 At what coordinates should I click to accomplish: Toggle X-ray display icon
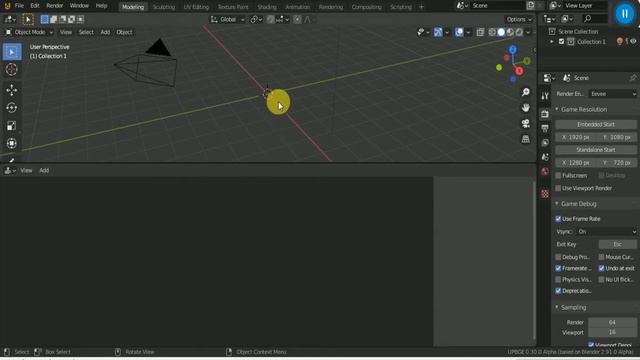pyautogui.click(x=480, y=32)
